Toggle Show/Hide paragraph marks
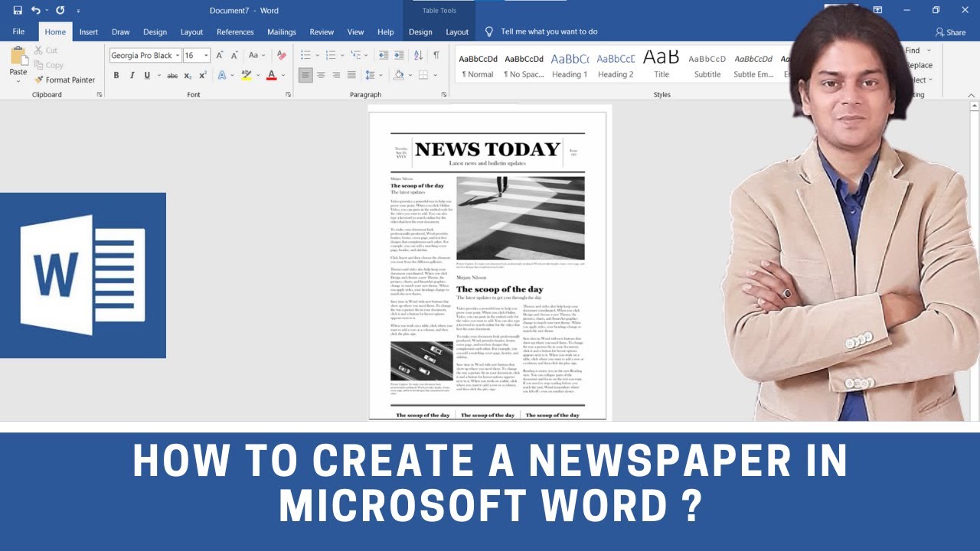The image size is (980, 551). click(436, 55)
